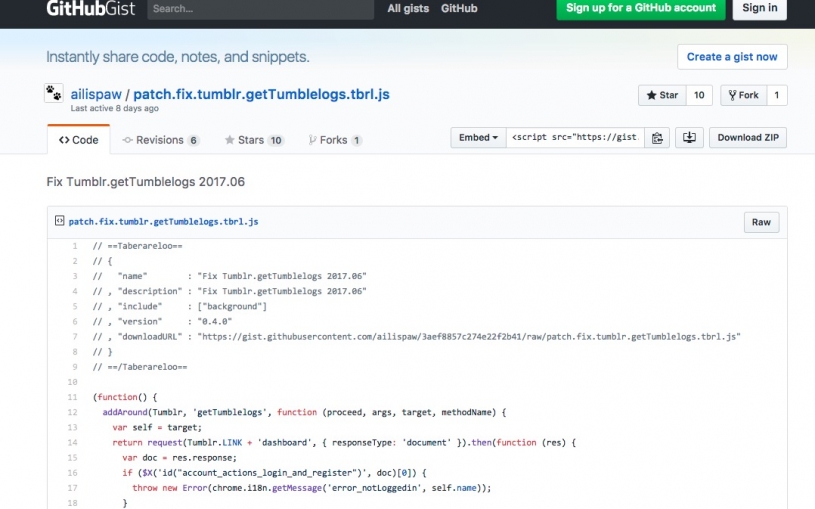The image size is (815, 509).
Task: Click the ailispaw paw avatar icon
Action: pos(54,93)
